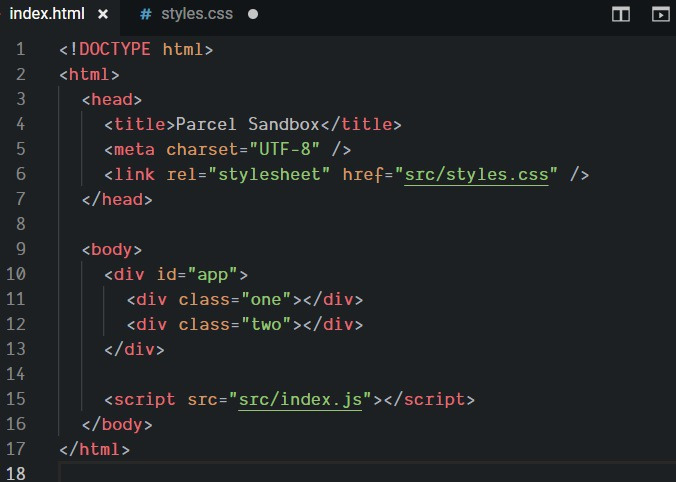Close the index.html tab
This screenshot has height=482, width=676.
103,14
